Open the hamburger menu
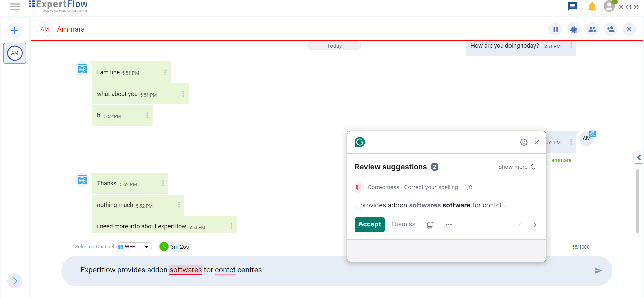Viewport: 644px width, 298px height. 15,7
